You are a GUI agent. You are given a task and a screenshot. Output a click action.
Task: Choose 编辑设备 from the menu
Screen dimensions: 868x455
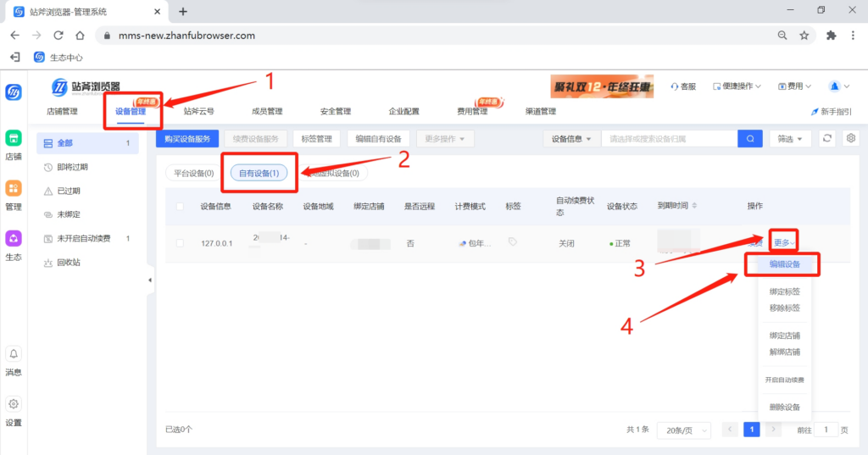point(784,264)
